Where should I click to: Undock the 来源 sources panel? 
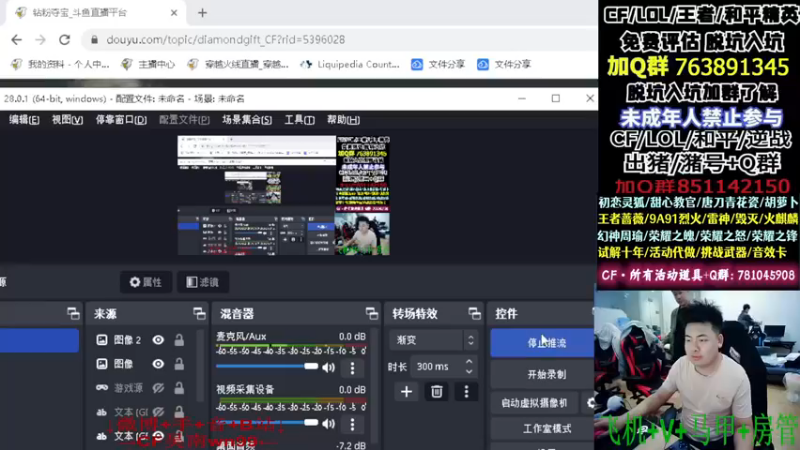pyautogui.click(x=199, y=314)
